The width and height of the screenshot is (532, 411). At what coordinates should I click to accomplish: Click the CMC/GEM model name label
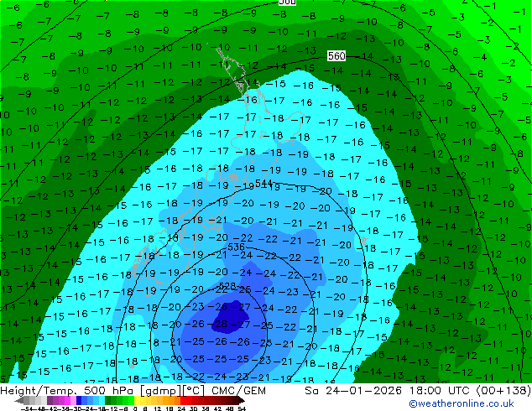pyautogui.click(x=238, y=391)
